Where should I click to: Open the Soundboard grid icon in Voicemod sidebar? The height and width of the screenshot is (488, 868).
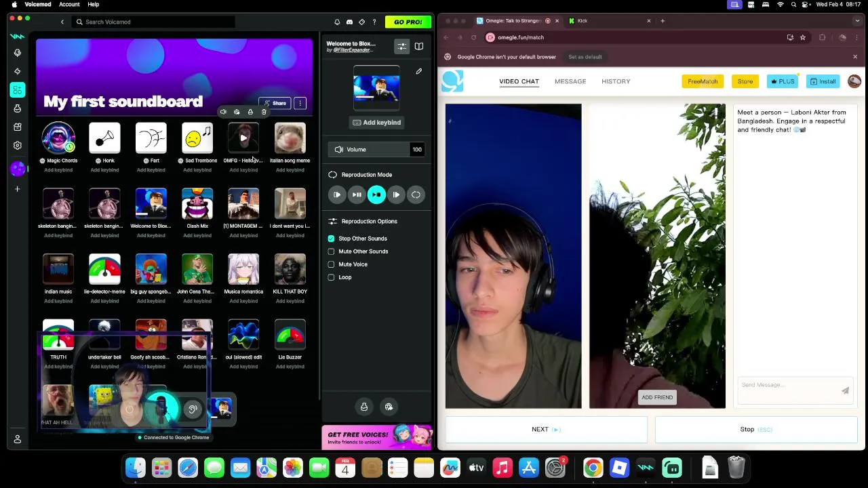(18, 89)
